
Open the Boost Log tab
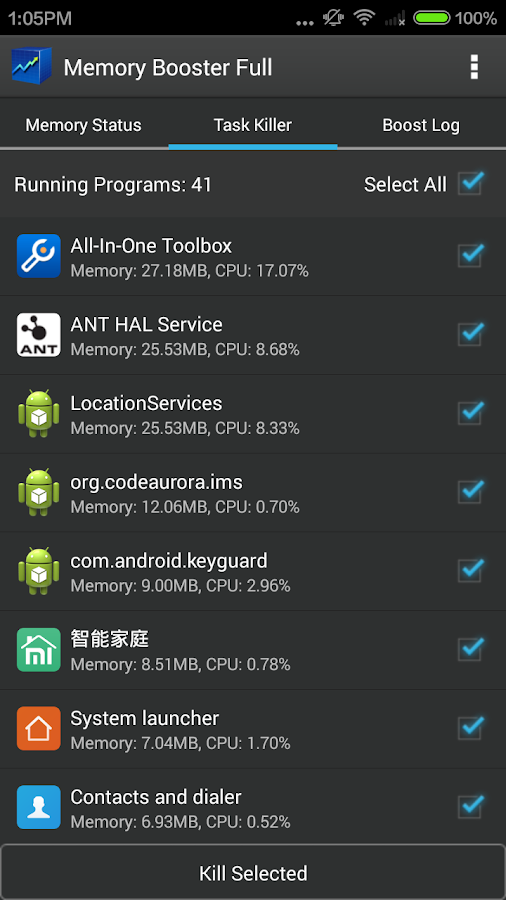421,125
